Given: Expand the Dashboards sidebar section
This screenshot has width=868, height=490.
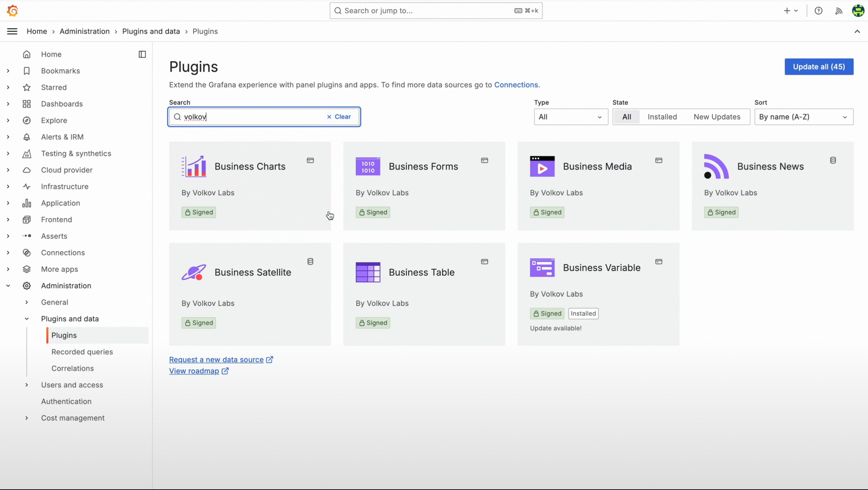Looking at the screenshot, I should (8, 104).
